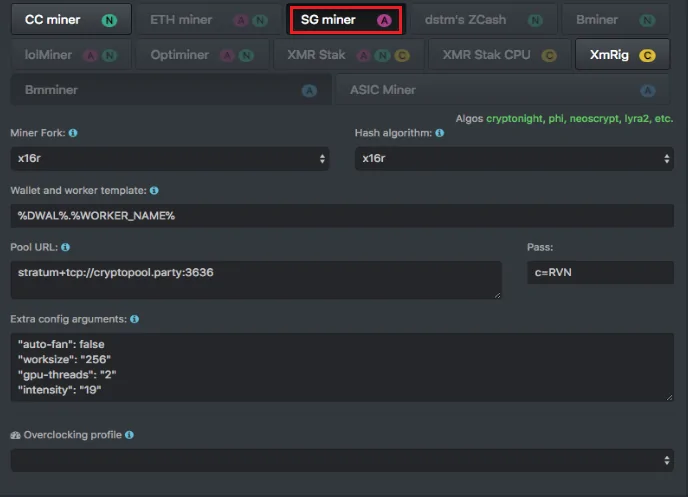Click the Pool URL resize handle

pyautogui.click(x=498, y=295)
